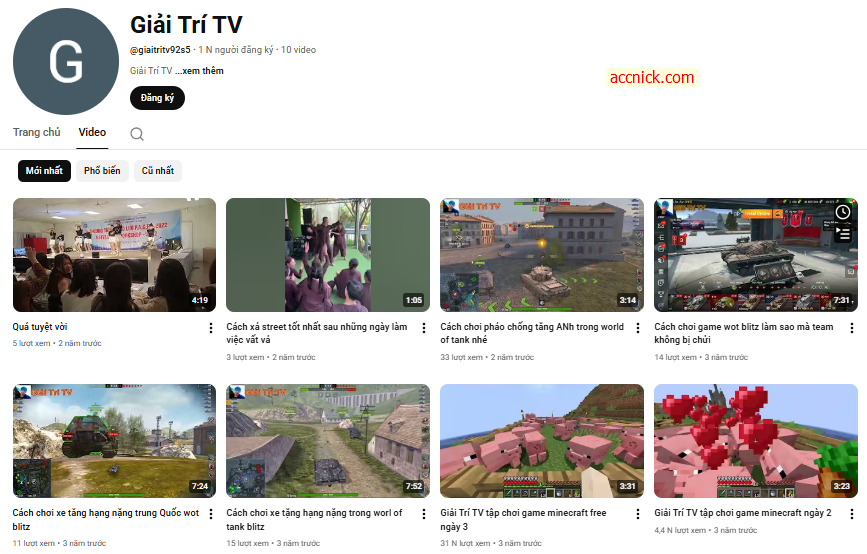Viewport: 867px width, 554px height.
Task: Open video title "Giải Trí TV tập chơi game minecraft ngày 2"
Action: tap(743, 513)
